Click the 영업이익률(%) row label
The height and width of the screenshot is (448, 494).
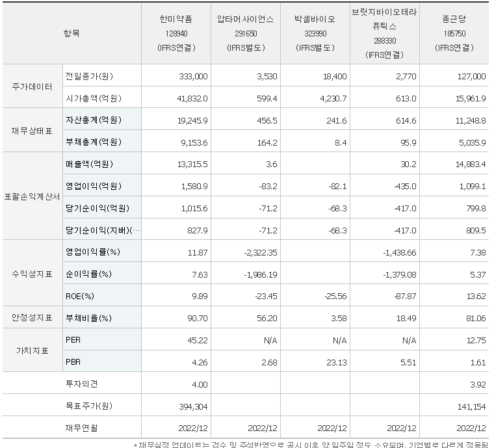[x=92, y=252]
